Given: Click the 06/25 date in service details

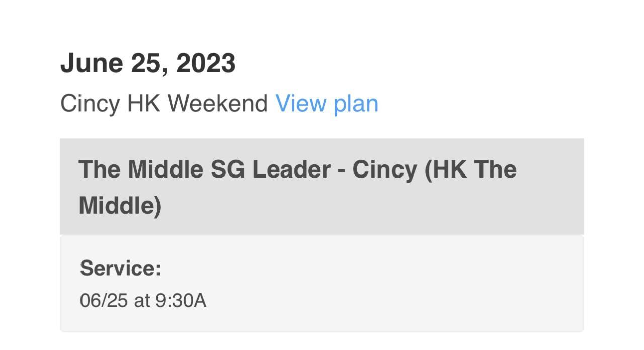Looking at the screenshot, I should pyautogui.click(x=103, y=301).
